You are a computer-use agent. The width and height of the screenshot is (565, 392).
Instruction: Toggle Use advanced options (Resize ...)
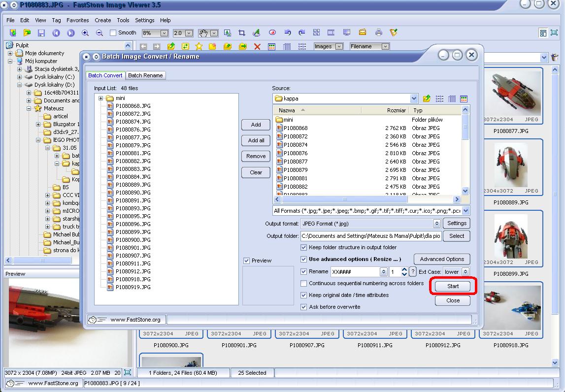(x=303, y=259)
